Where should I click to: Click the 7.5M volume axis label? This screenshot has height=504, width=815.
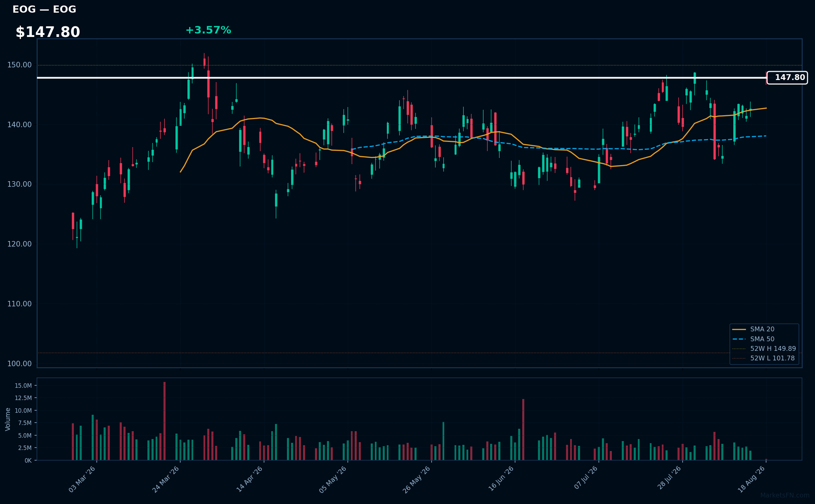click(25, 423)
